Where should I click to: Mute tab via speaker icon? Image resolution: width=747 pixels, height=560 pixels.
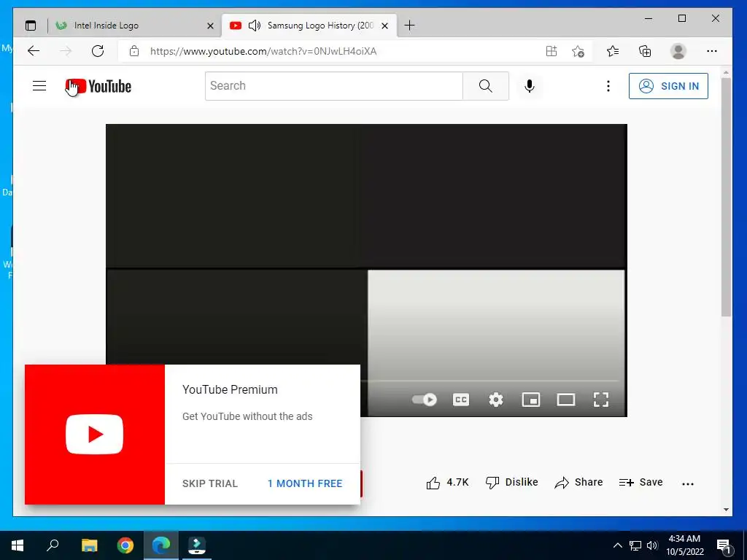pyautogui.click(x=255, y=26)
